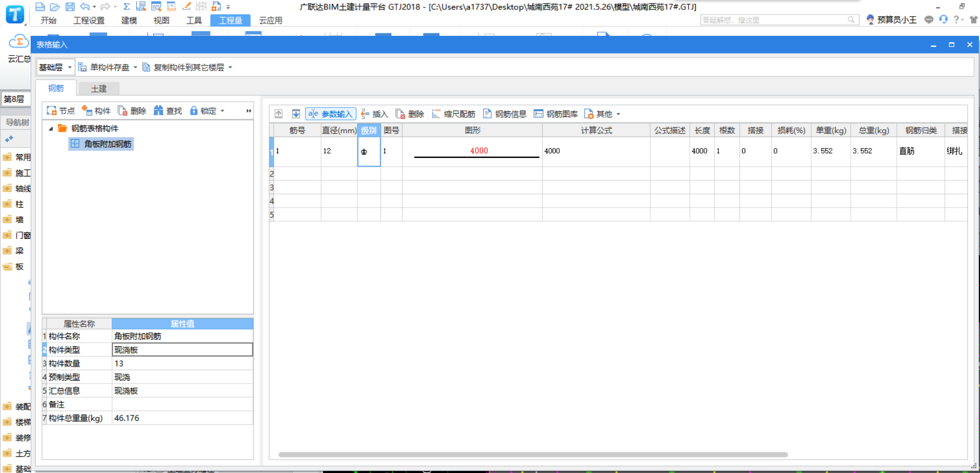Switch to the 土建 tab

point(99,88)
